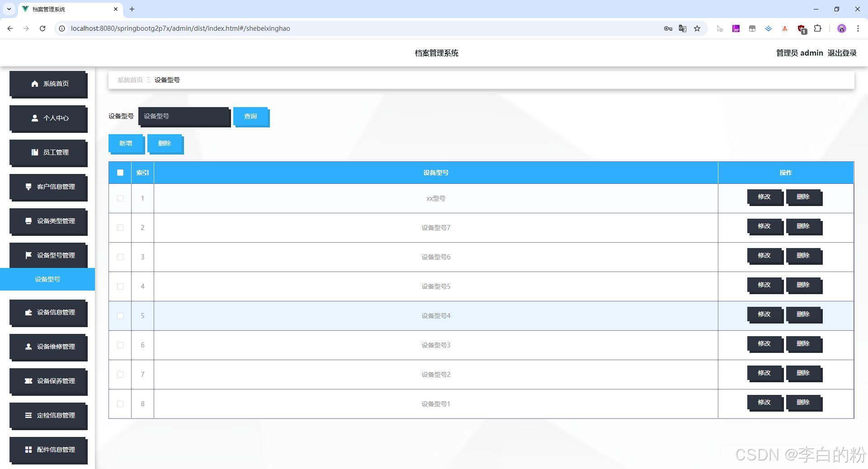Image resolution: width=868 pixels, height=469 pixels.
Task: Click the icon beside 设备类型管理
Action: pyautogui.click(x=28, y=221)
